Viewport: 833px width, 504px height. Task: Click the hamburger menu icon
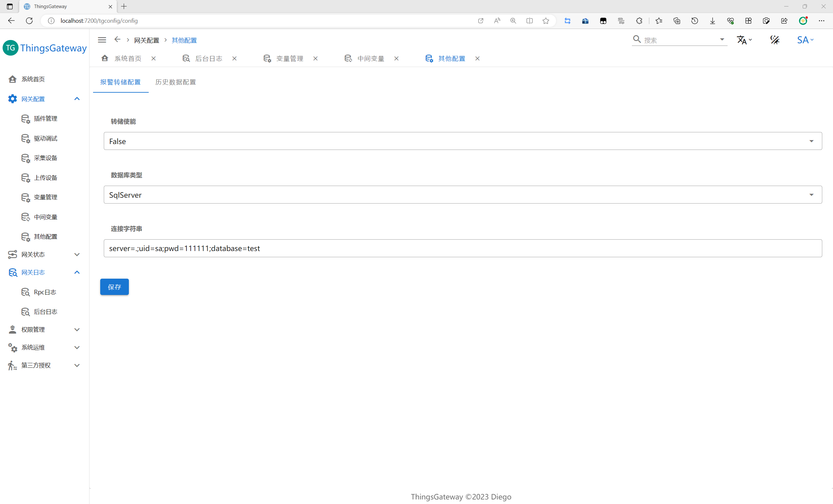point(102,40)
